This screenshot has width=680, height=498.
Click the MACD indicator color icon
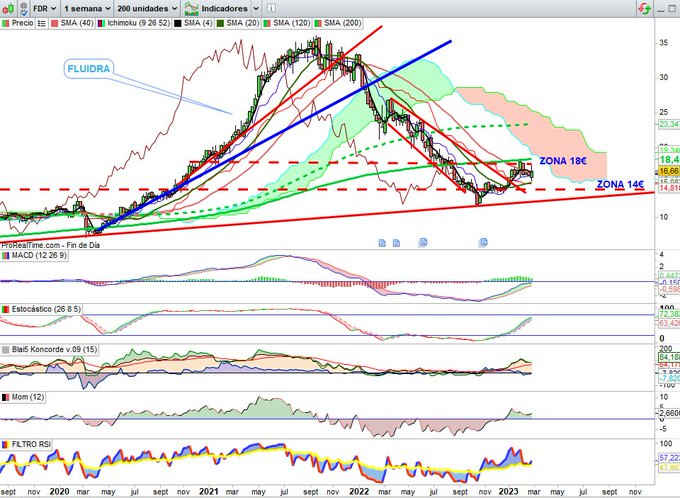tap(6, 256)
